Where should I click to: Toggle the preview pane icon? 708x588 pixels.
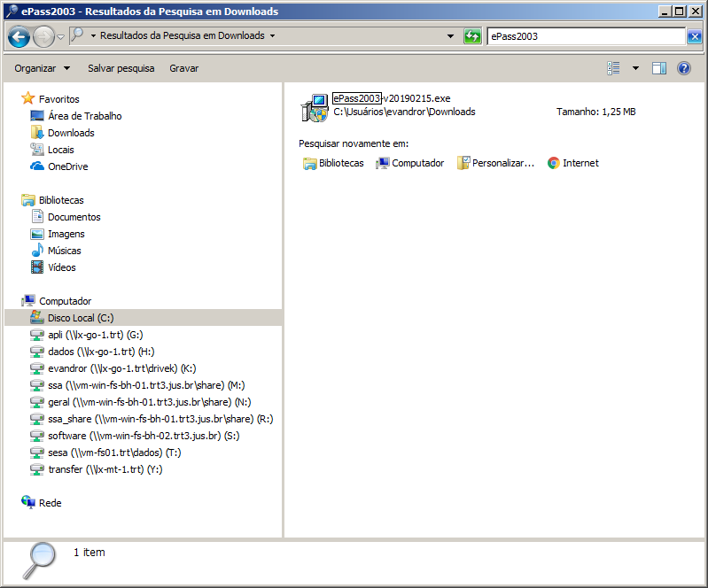click(x=658, y=68)
